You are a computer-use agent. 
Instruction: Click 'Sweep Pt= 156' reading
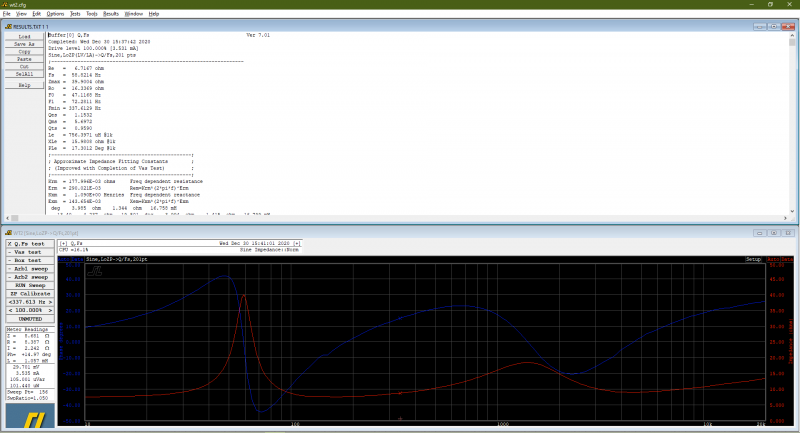28,392
